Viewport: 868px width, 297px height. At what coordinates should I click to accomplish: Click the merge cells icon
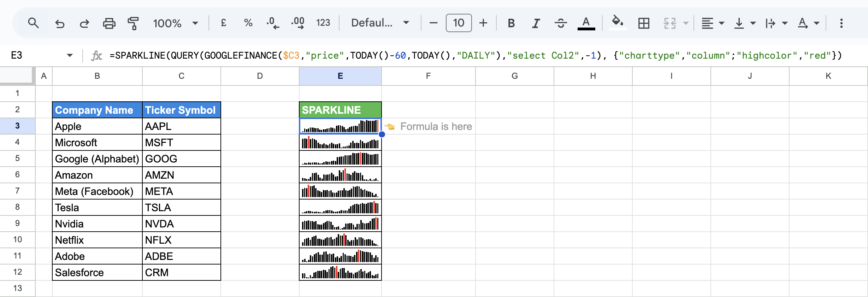[670, 23]
